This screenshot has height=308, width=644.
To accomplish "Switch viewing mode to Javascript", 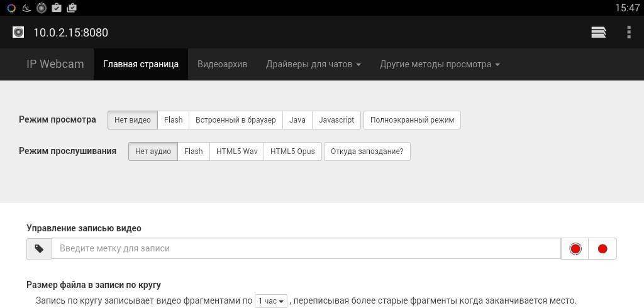I will coord(336,120).
